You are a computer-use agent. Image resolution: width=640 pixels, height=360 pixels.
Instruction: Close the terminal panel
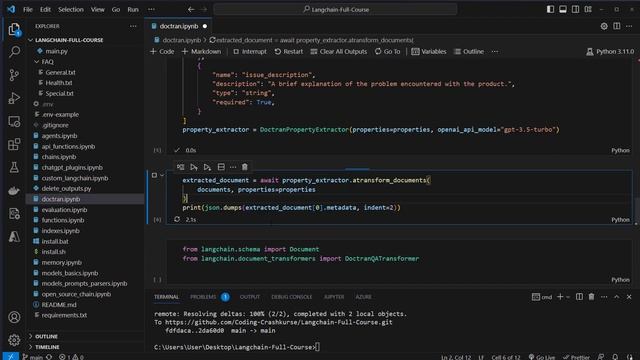[629, 297]
